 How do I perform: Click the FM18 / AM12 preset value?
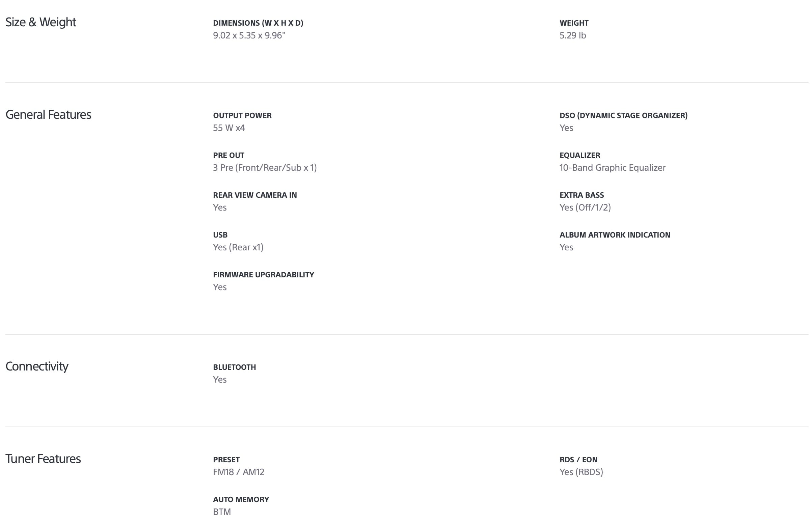238,472
